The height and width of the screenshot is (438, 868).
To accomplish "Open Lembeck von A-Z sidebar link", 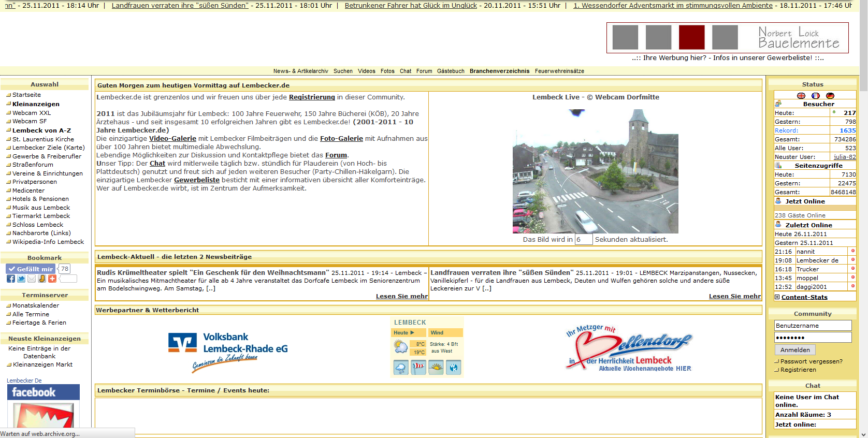I will tap(41, 130).
